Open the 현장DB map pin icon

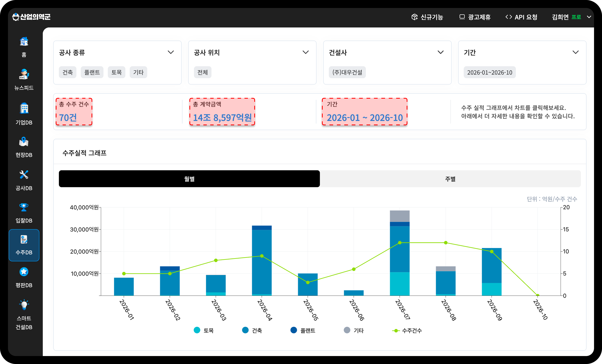click(24, 141)
